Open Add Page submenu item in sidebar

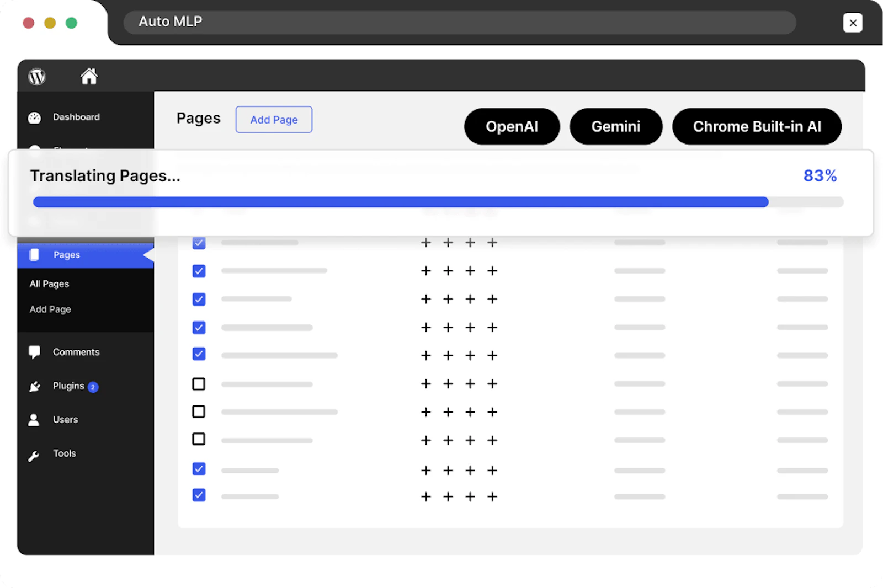(x=50, y=309)
